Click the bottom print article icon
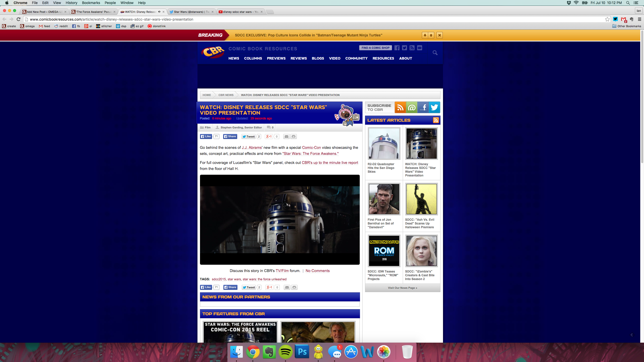 tap(294, 287)
